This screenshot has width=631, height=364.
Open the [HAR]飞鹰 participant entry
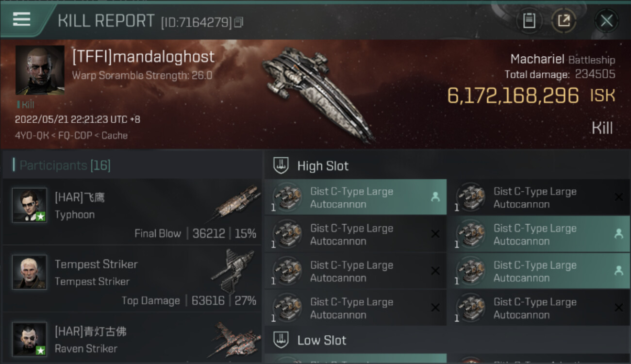[131, 212]
